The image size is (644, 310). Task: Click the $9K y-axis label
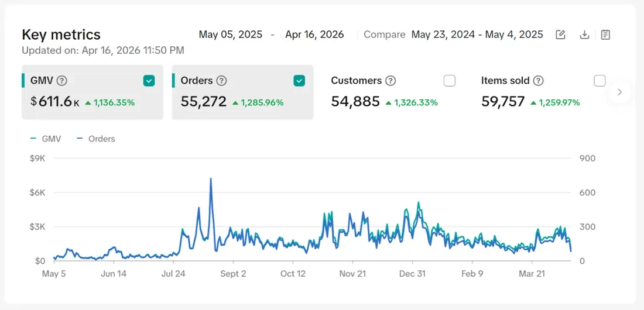37,159
